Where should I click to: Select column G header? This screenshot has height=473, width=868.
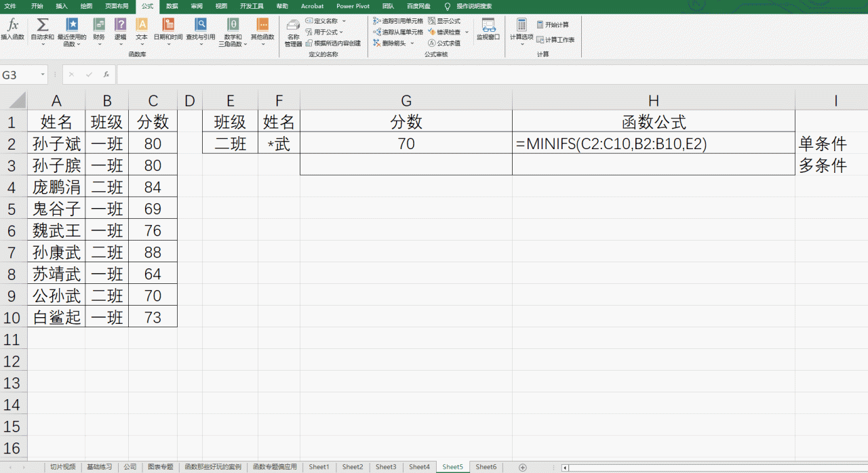(406, 101)
